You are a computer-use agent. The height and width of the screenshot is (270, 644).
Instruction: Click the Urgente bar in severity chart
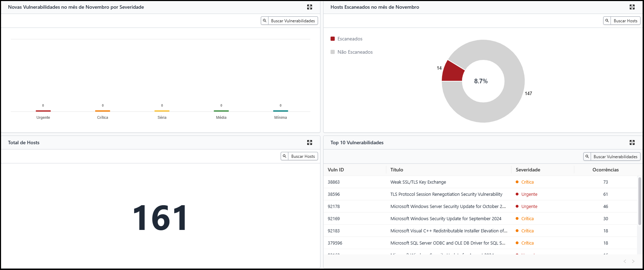43,111
